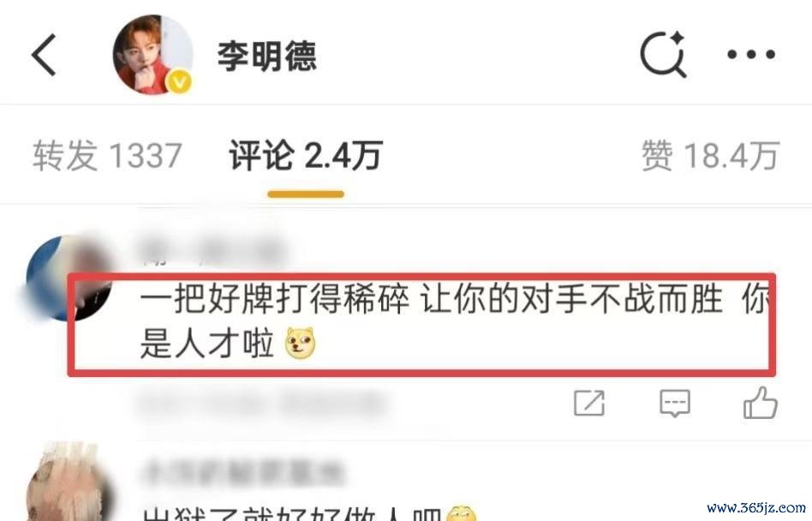Tap the doge emoji in first comment

(301, 343)
